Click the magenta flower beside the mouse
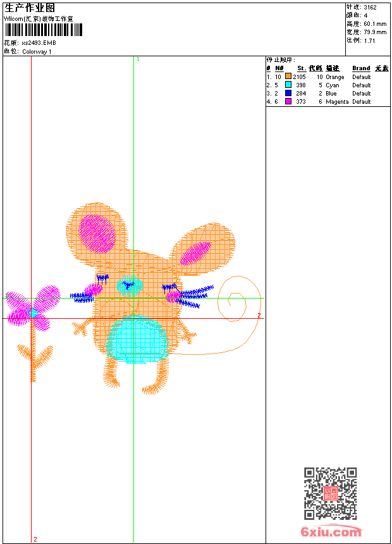The height and width of the screenshot is (544, 392). pyautogui.click(x=34, y=308)
